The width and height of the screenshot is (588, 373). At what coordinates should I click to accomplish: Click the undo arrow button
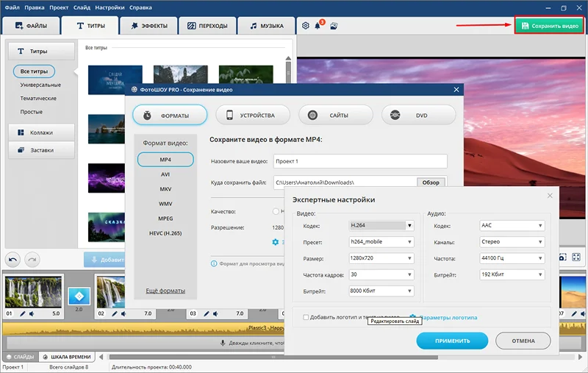(x=13, y=259)
